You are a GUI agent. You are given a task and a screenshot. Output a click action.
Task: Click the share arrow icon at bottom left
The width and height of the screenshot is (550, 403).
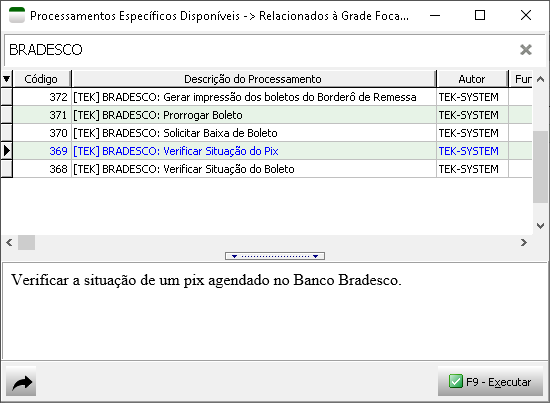click(x=21, y=382)
